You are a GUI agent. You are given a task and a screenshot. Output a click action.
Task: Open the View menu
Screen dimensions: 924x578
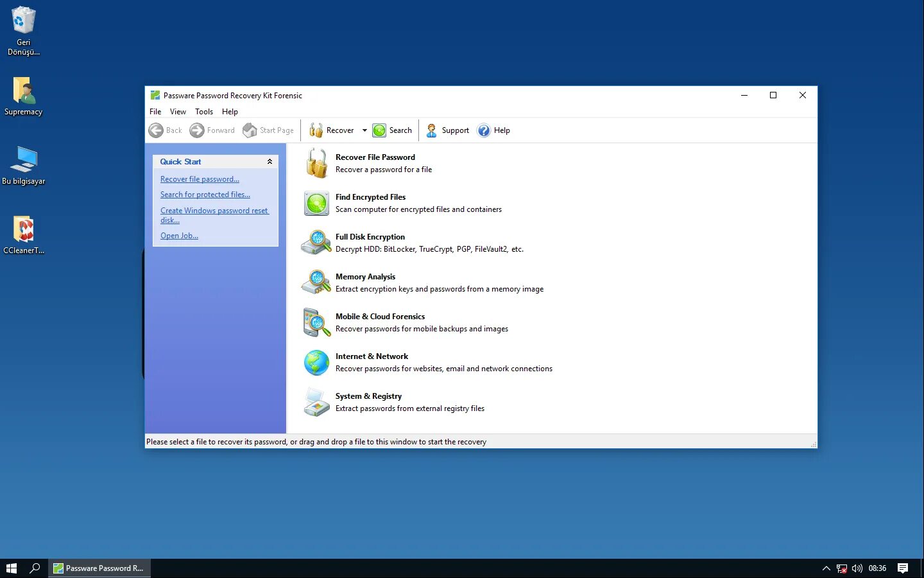point(178,112)
